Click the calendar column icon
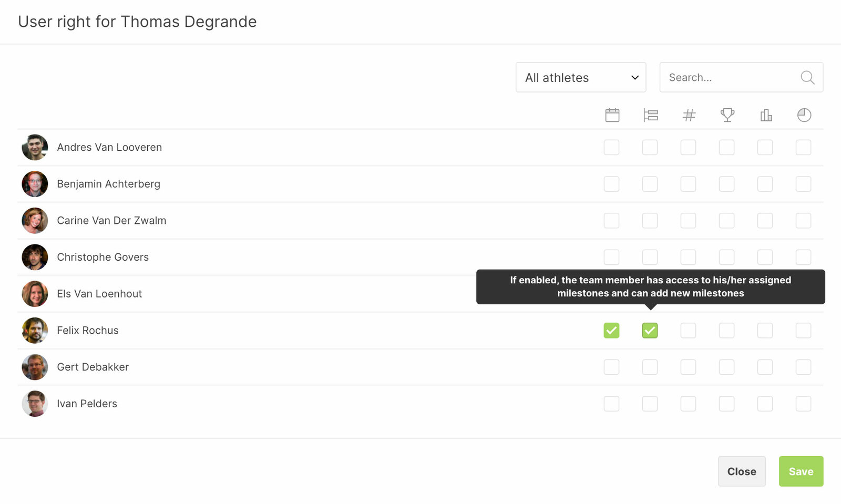This screenshot has height=504, width=841. (x=612, y=115)
